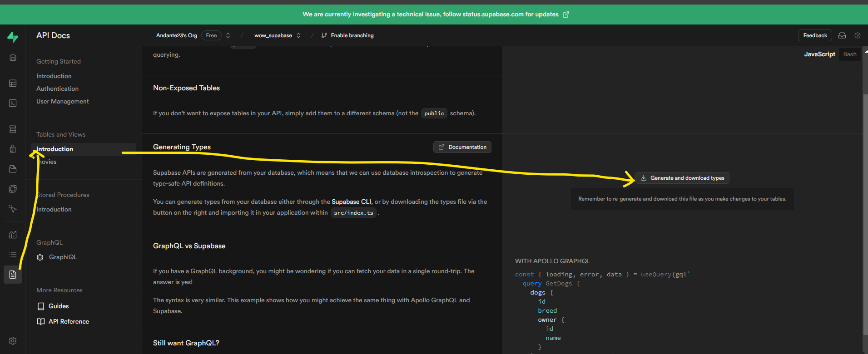Click the public schema code snippet

pyautogui.click(x=434, y=113)
